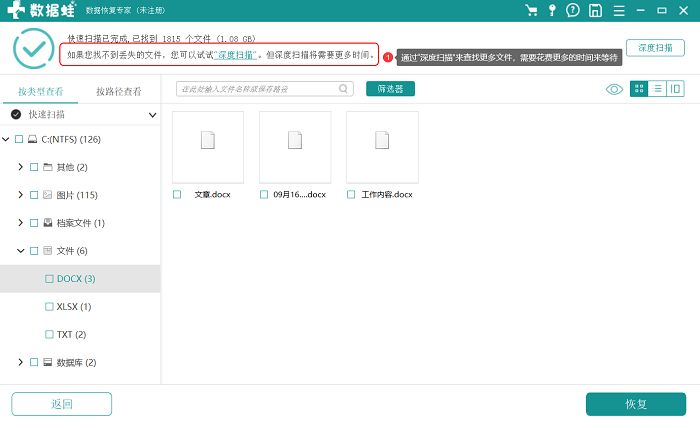
Task: Select the 数据库 (2) label
Action: pos(76,362)
